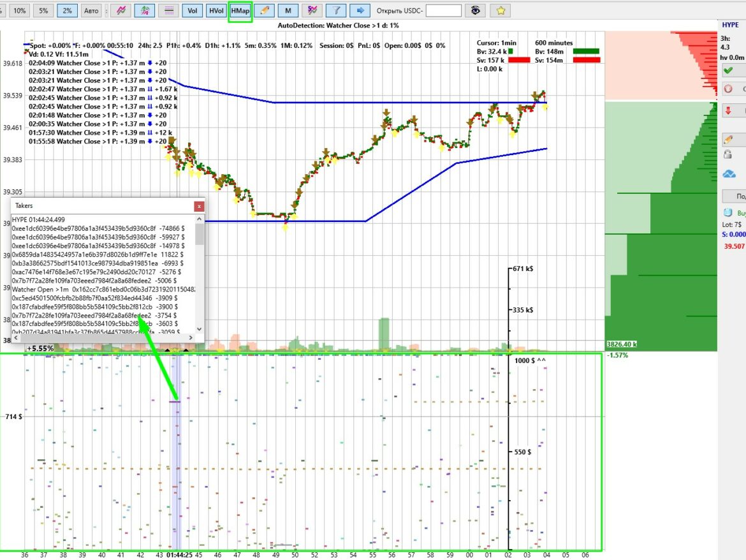This screenshot has height=560, width=746.
Task: Toggle the HMap heatmap button
Action: [240, 11]
